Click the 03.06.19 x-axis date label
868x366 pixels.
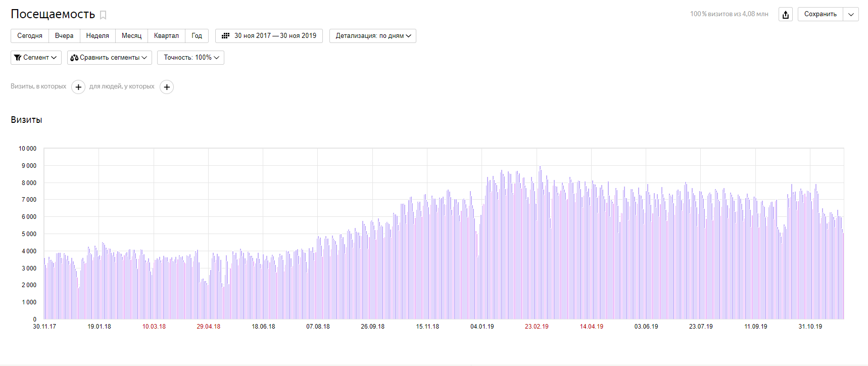[x=646, y=327]
